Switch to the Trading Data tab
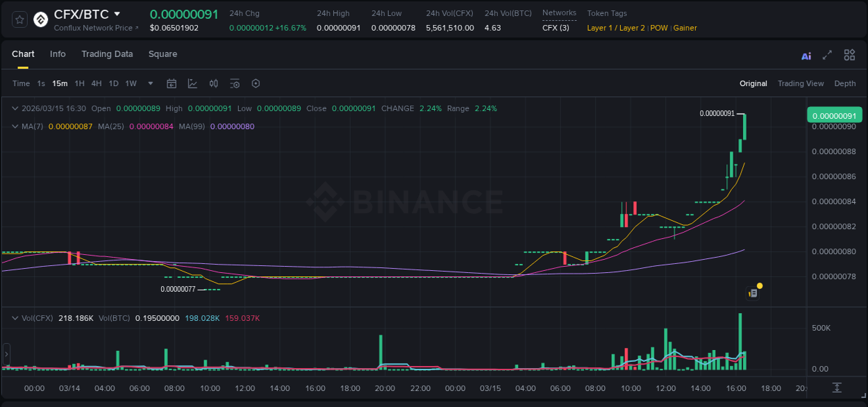Screen dimensions: 868x407 pos(107,54)
